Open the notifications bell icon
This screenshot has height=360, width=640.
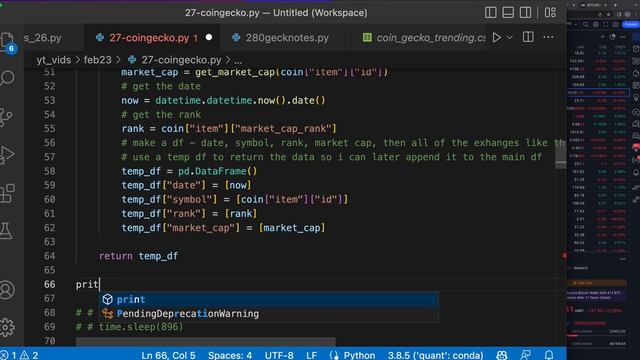click(x=549, y=355)
